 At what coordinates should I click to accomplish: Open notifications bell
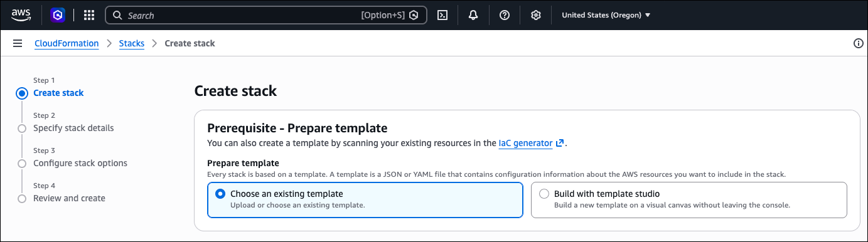474,15
